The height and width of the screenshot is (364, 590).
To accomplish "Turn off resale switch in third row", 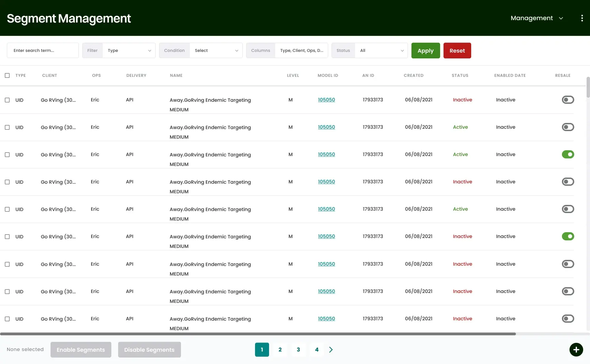I will tap(568, 154).
